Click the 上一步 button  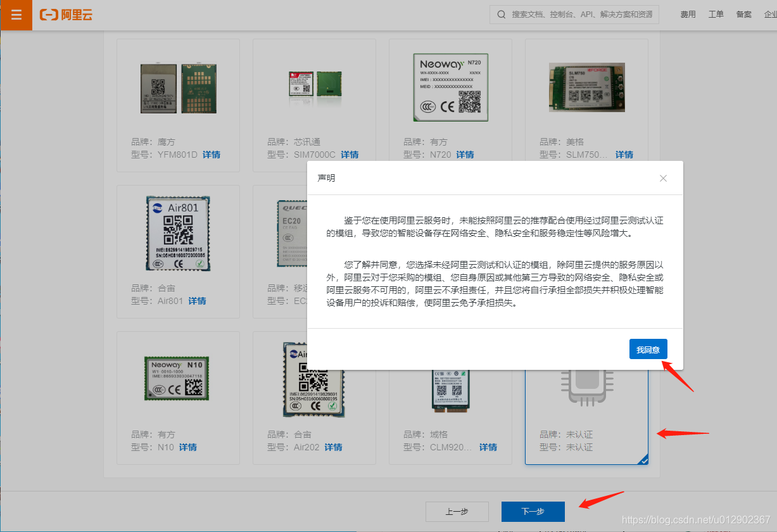point(457,512)
